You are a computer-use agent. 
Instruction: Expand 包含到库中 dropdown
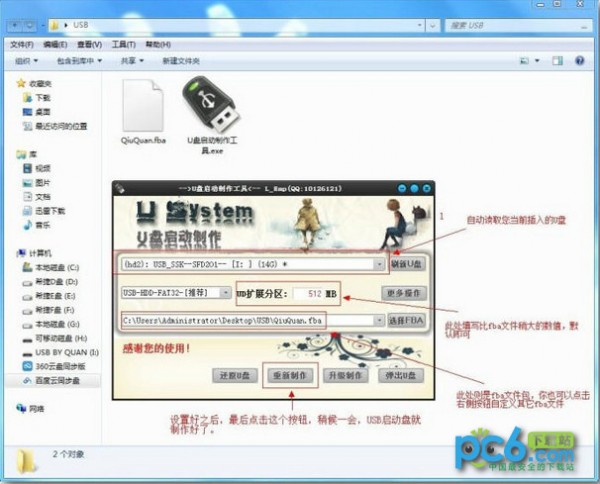click(x=80, y=61)
